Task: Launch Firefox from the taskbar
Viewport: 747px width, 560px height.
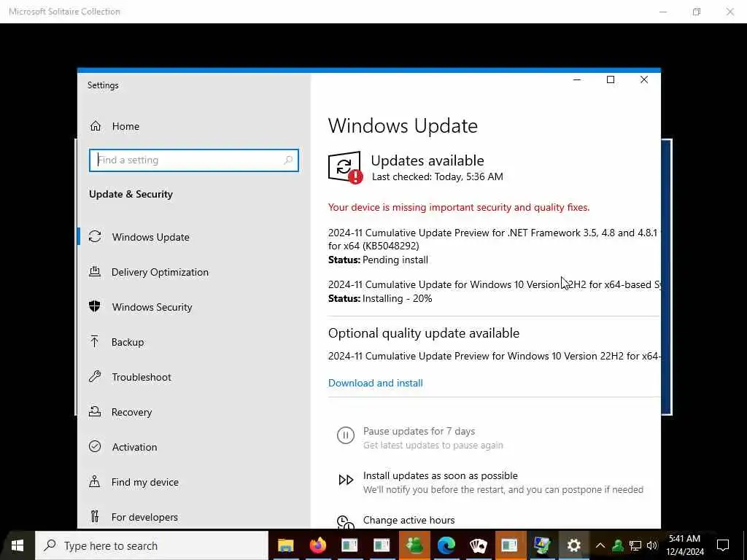Action: pos(318,545)
